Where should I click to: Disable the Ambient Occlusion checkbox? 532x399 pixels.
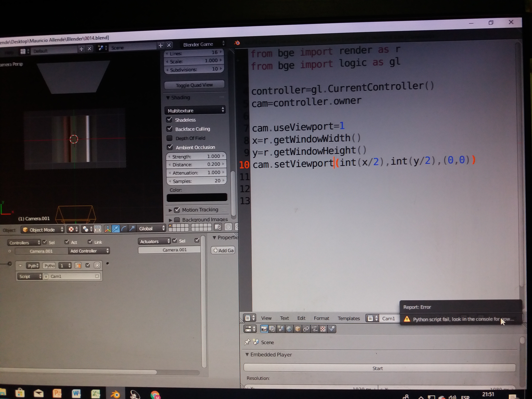pos(170,147)
